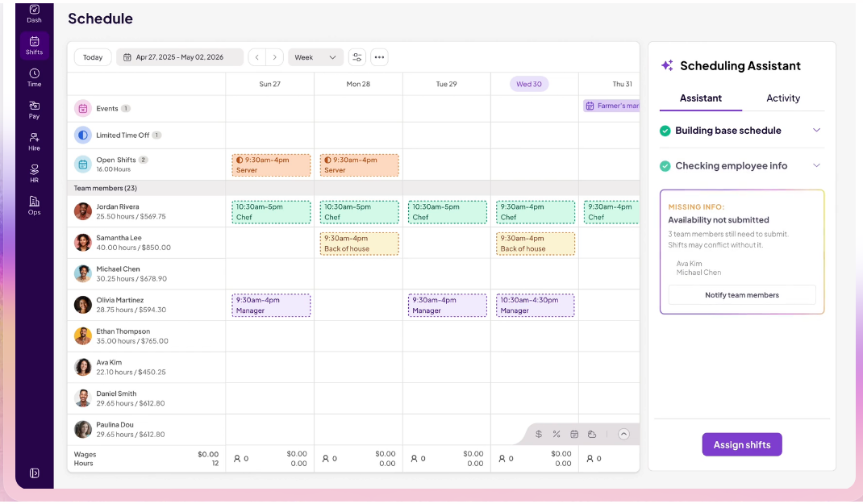Click the Team members (23) header
863x504 pixels.
[x=105, y=188]
